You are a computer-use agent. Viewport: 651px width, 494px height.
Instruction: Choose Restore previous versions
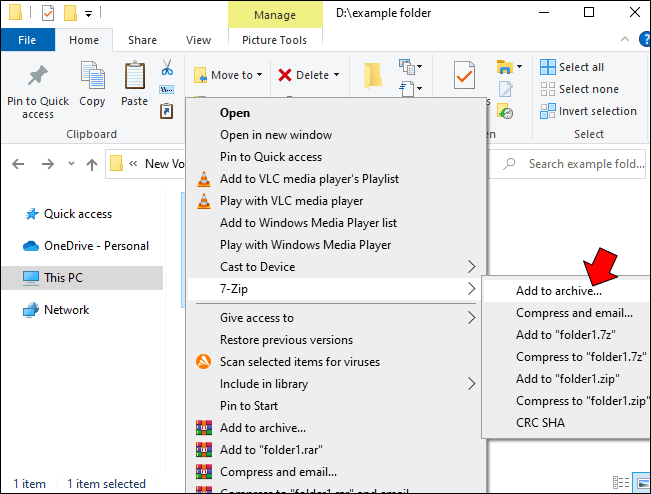pyautogui.click(x=336, y=340)
